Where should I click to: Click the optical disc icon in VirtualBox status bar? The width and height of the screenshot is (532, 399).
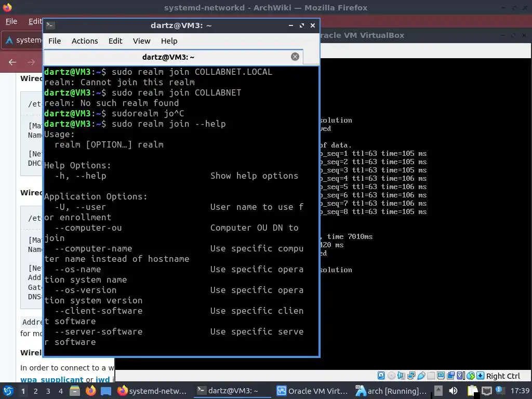[392, 376]
